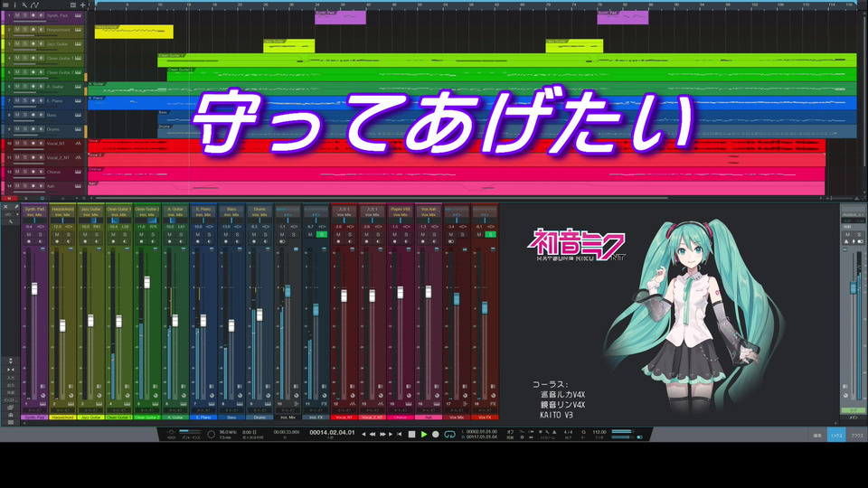Open the track list icon
This screenshot has height=488, width=868.
(6, 5)
